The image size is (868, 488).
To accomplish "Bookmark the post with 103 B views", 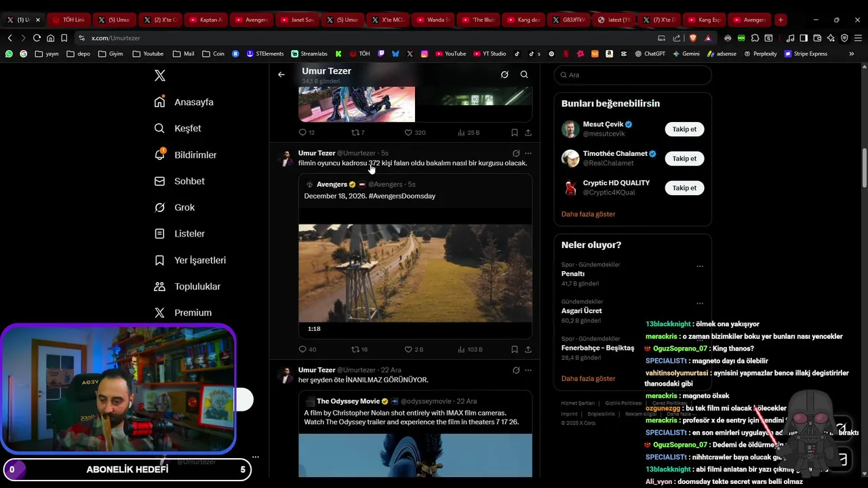I will point(515,350).
